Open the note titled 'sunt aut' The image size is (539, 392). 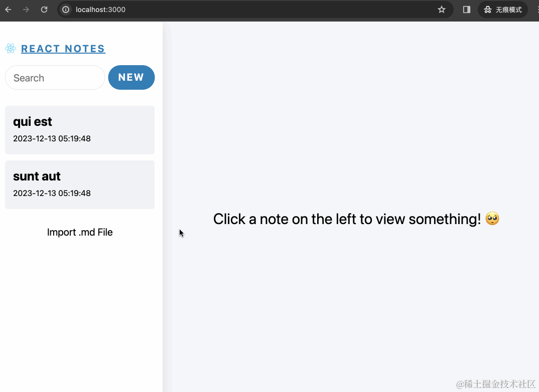[x=79, y=184]
